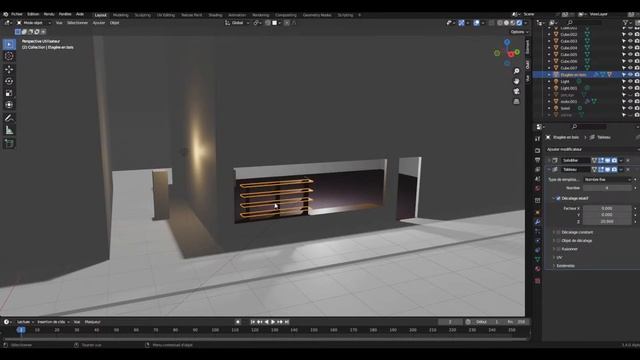Viewport: 640px width, 360px height.
Task: Open the Ajouter modificateur dropdown
Action: coord(591,149)
